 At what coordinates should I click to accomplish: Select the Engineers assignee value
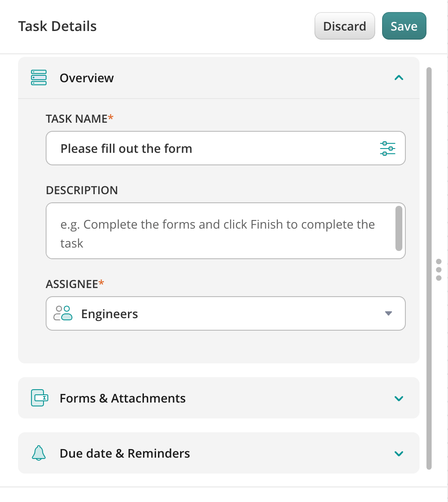point(109,314)
